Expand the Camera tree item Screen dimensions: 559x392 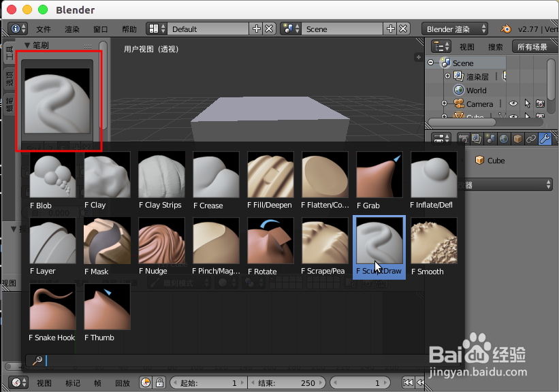(x=444, y=103)
